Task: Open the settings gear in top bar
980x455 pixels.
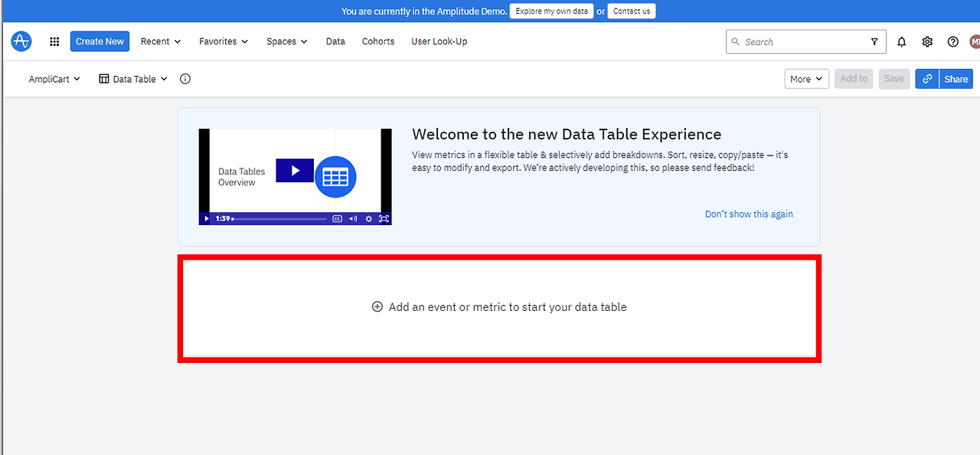Action: click(x=927, y=42)
